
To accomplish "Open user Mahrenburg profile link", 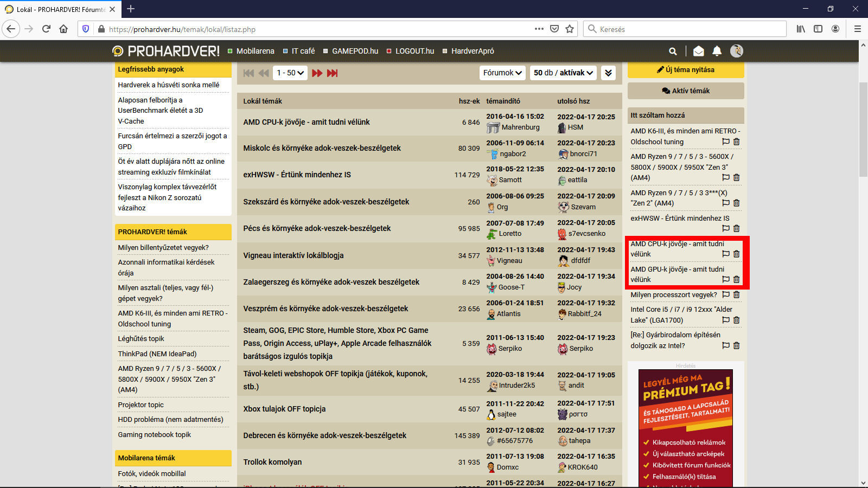I will click(x=520, y=127).
